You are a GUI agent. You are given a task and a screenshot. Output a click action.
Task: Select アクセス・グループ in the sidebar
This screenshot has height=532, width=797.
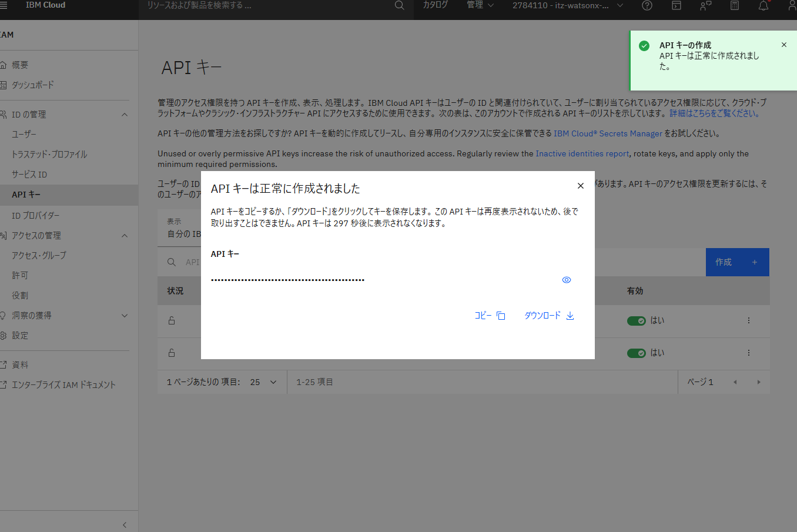pyautogui.click(x=39, y=256)
